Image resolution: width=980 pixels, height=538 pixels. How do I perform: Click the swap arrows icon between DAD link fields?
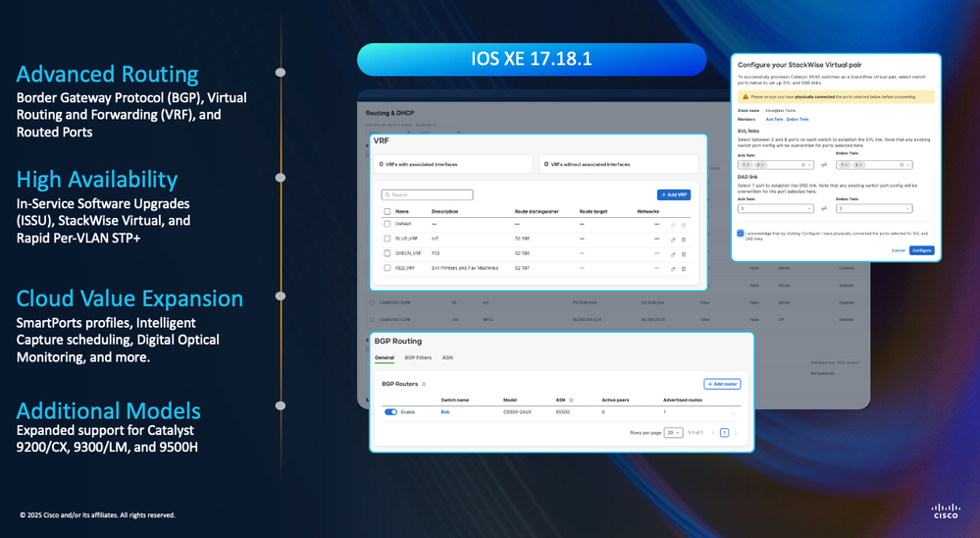click(824, 209)
